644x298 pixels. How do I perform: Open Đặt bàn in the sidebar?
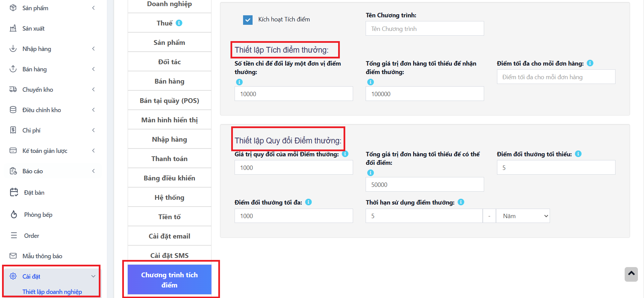coord(34,192)
